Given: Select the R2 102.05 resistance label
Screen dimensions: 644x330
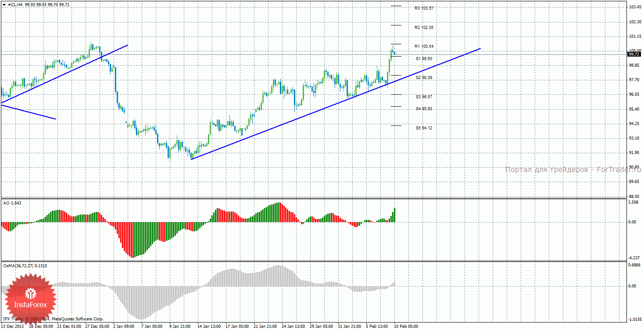Looking at the screenshot, I should click(x=424, y=27).
